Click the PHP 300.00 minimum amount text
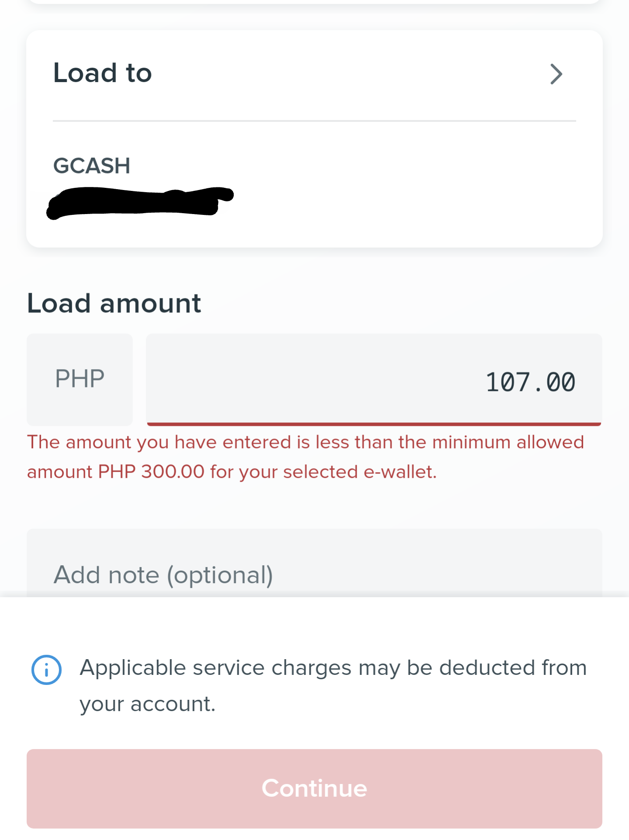 (151, 472)
